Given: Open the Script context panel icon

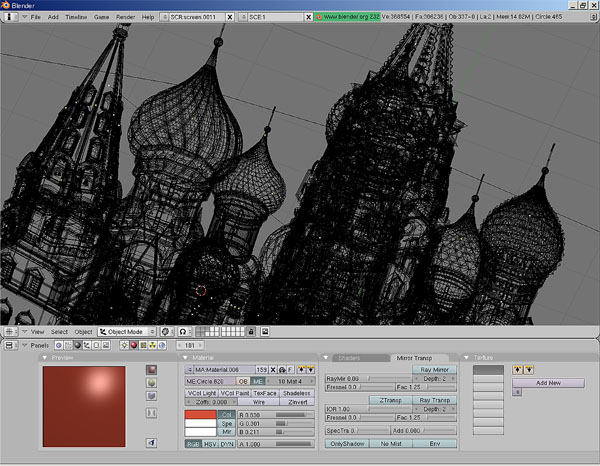Looking at the screenshot, I should point(68,345).
